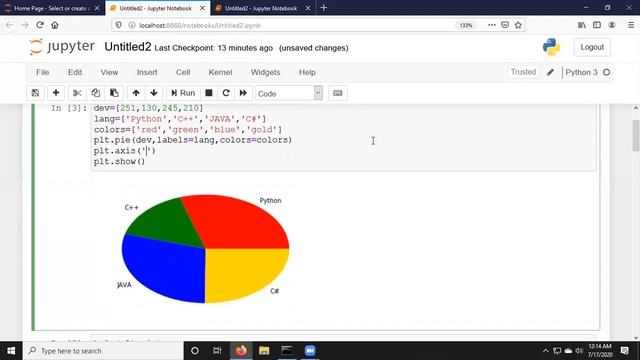This screenshot has height=360, width=640.
Task: Run the current cell
Action: pos(183,93)
